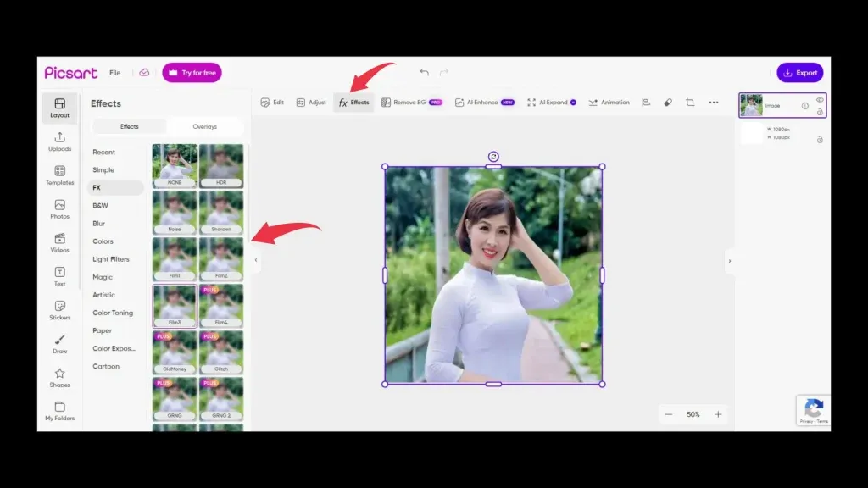The height and width of the screenshot is (488, 868).
Task: Redo the last action
Action: tap(444, 73)
